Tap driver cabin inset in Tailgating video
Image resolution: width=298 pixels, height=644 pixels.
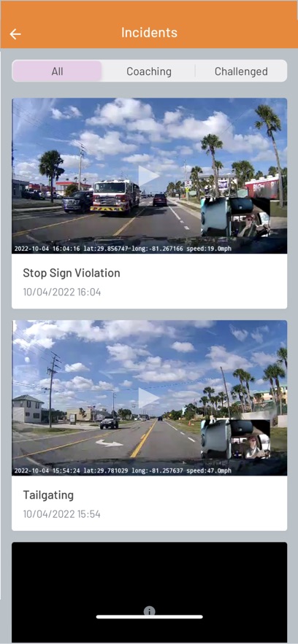click(x=235, y=439)
